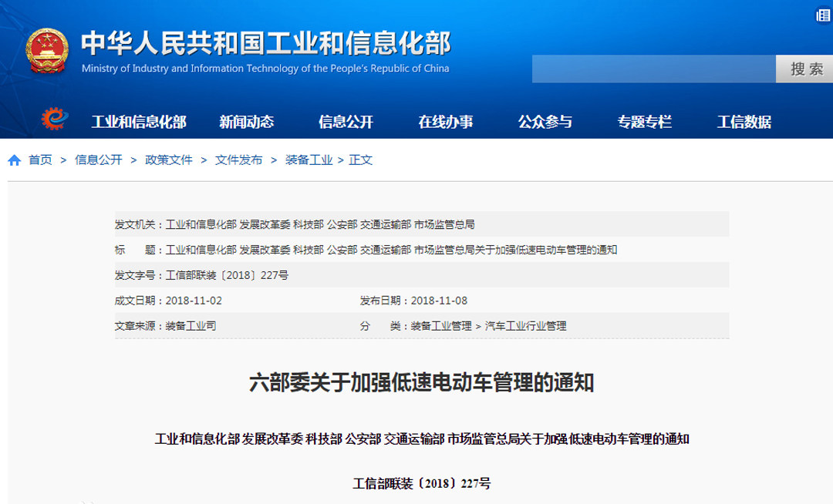
Task: Open the 新闻动态 navigation menu
Action: coord(246,122)
